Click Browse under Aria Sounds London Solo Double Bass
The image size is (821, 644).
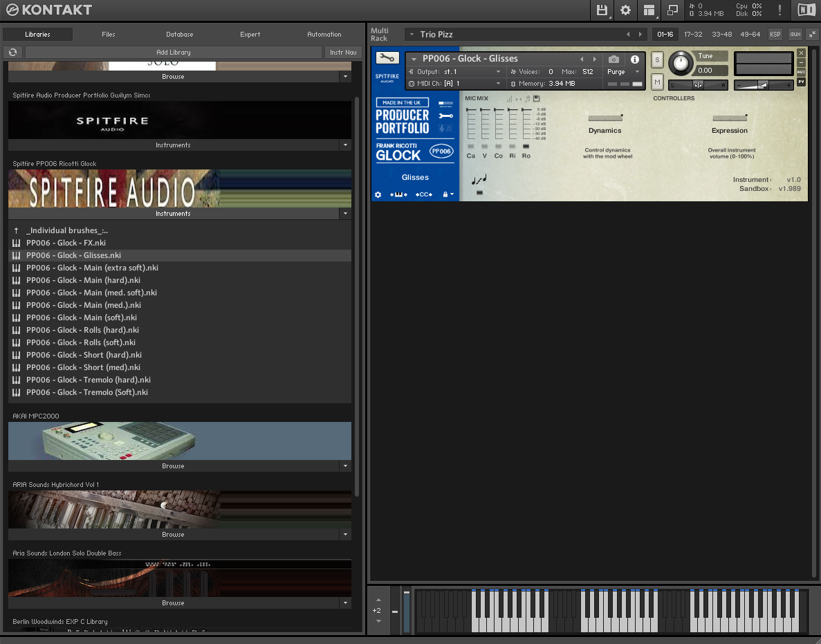point(174,603)
